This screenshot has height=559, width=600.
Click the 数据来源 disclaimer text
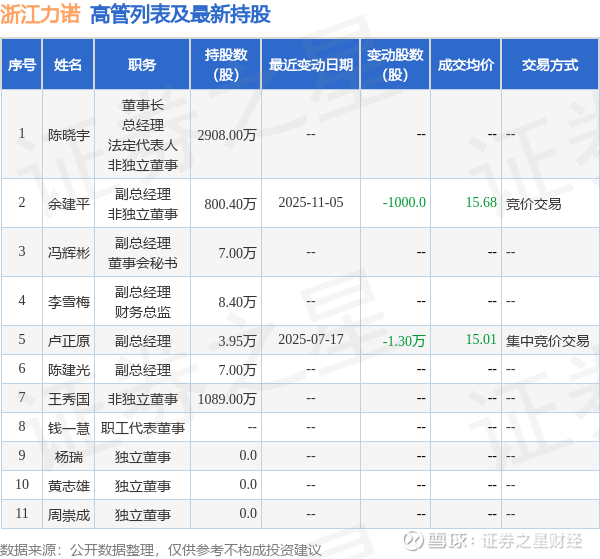click(x=161, y=550)
